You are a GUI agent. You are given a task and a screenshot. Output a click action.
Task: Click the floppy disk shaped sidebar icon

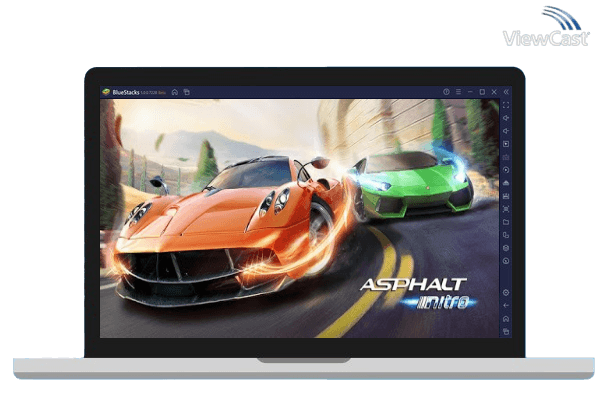point(506,196)
